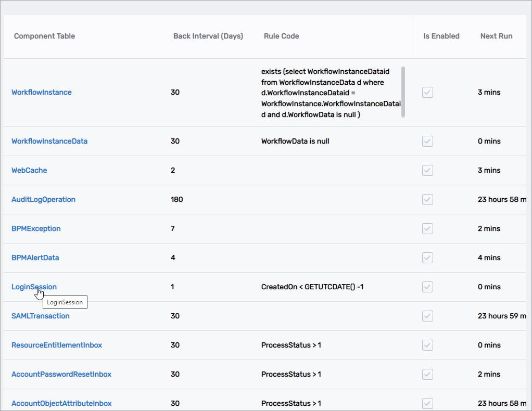Toggle the Is Enabled checkbox for LoginSession
Image resolution: width=532 pixels, height=411 pixels.
(x=427, y=287)
